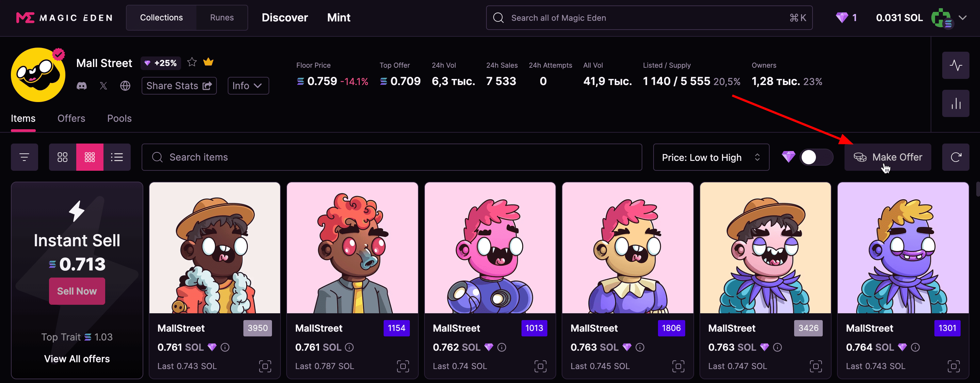Screen dimensions: 980x383
Task: Open the Discover menu
Action: (285, 17)
